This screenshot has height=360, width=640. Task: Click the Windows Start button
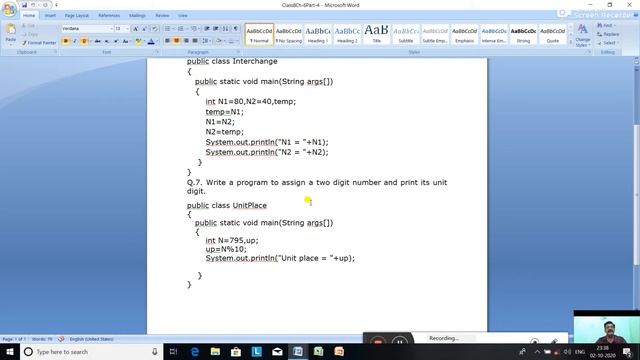[10, 351]
